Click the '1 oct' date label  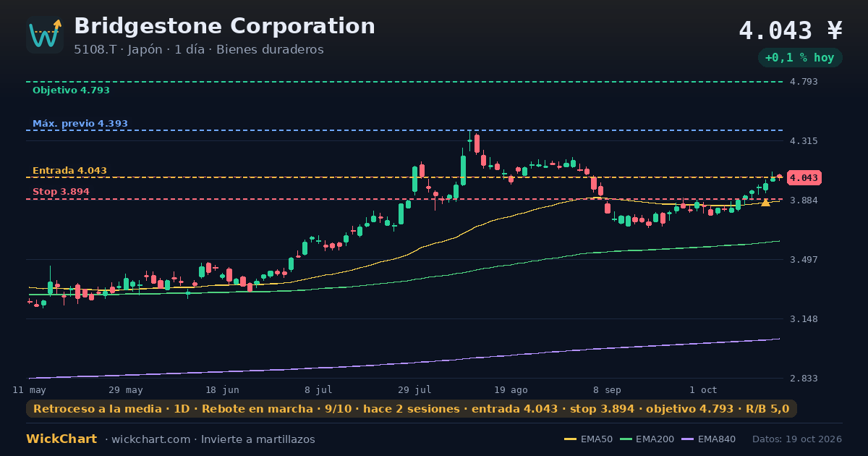[x=703, y=389]
